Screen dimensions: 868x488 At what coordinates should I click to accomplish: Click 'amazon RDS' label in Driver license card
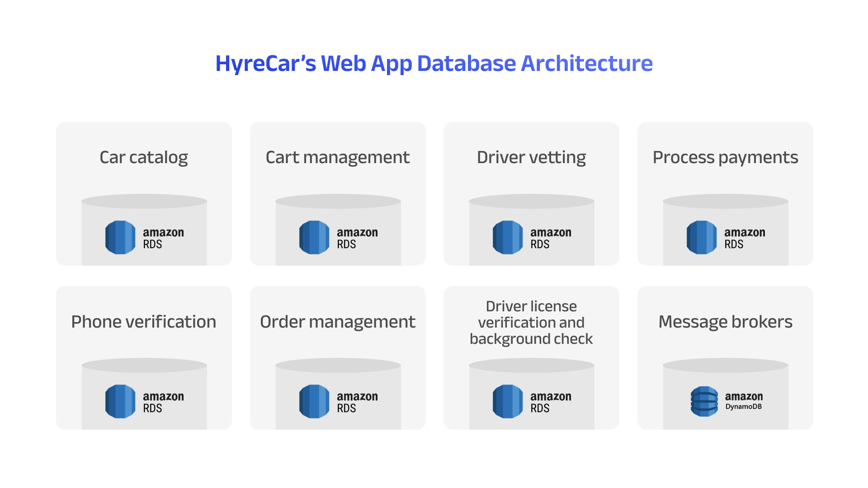[551, 402]
